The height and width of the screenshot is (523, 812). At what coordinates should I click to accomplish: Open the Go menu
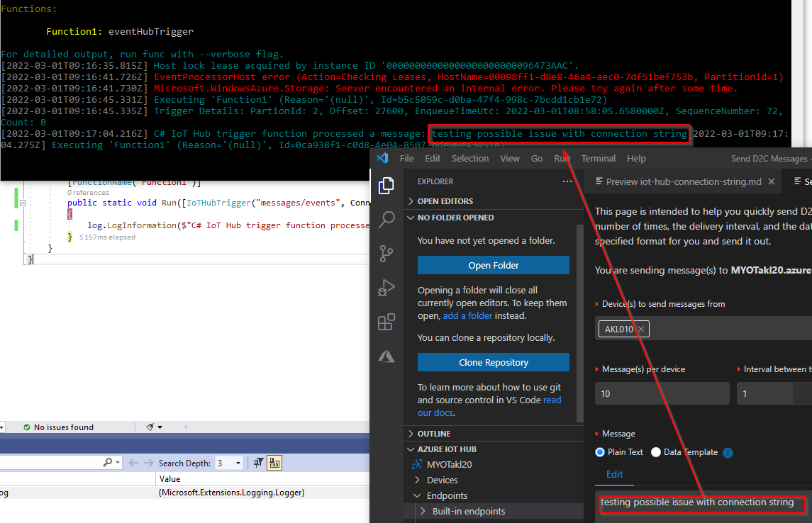(537, 158)
